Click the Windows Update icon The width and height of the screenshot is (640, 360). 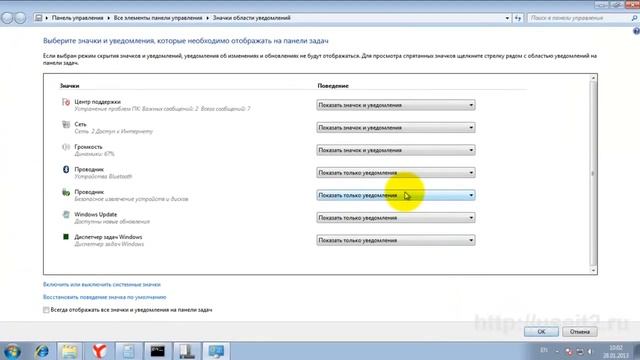(x=66, y=214)
